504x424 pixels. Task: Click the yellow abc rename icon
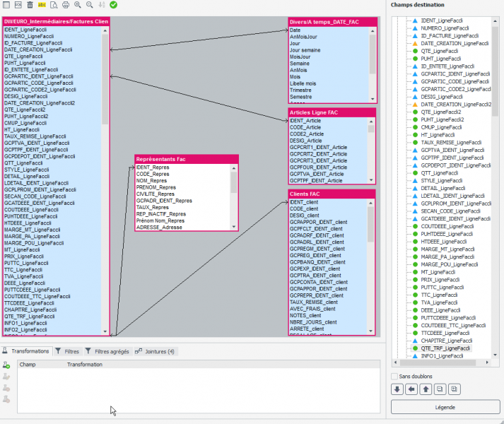click(x=42, y=5)
